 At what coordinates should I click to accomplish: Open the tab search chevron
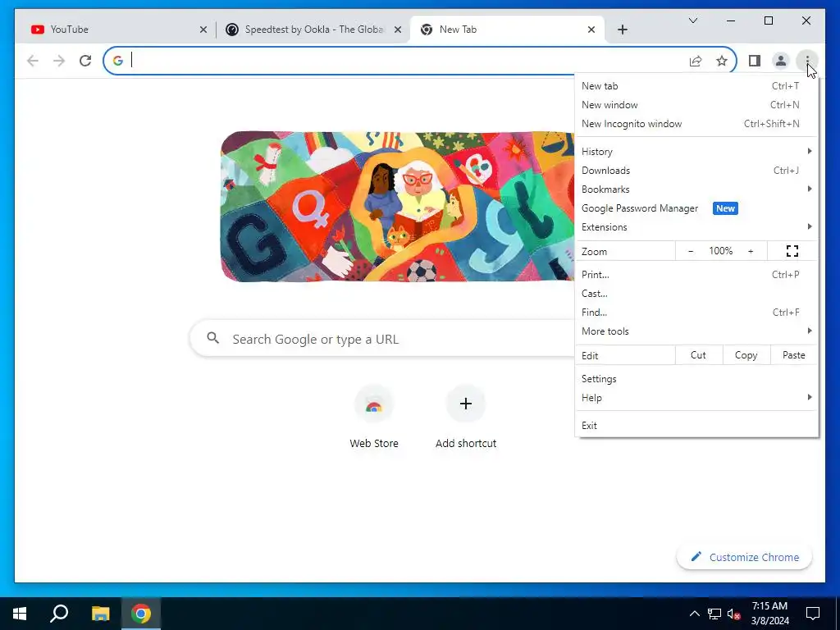[692, 21]
